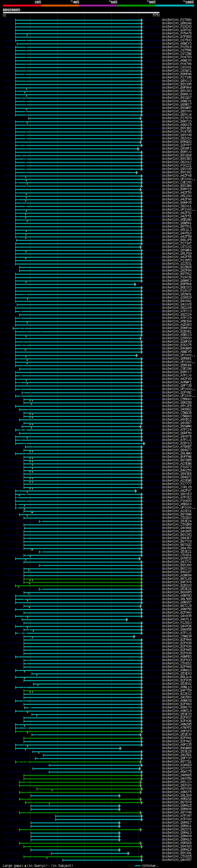The width and height of the screenshot is (197, 868).
Task: Select hit UniRef100_P30693
Action: pos(177,501)
